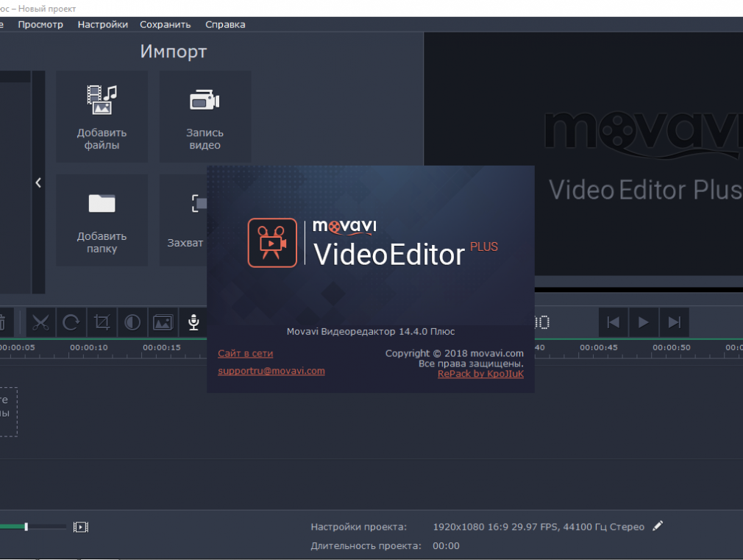Click the Copyright © 2018 movavi.com text
The height and width of the screenshot is (560, 743).
455,353
